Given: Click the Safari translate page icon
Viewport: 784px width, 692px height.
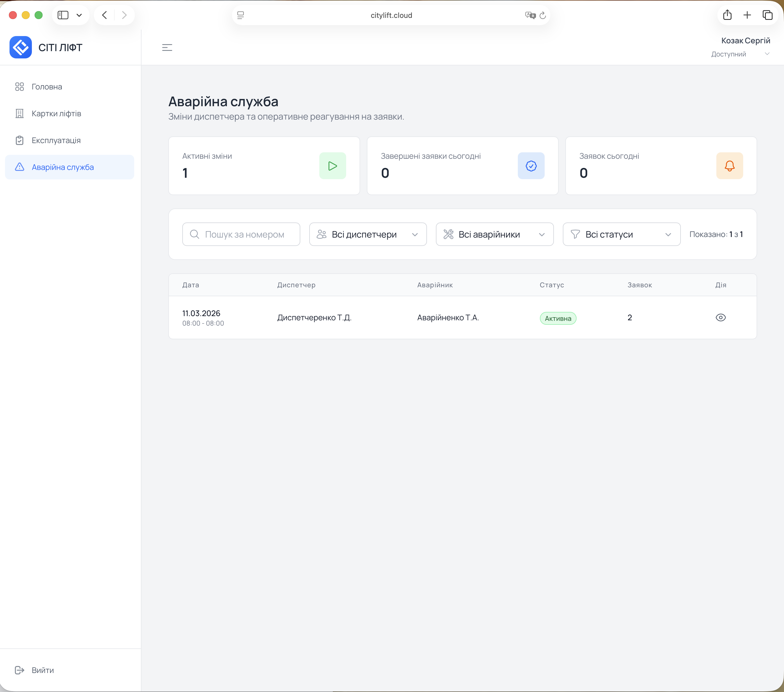Looking at the screenshot, I should [530, 15].
